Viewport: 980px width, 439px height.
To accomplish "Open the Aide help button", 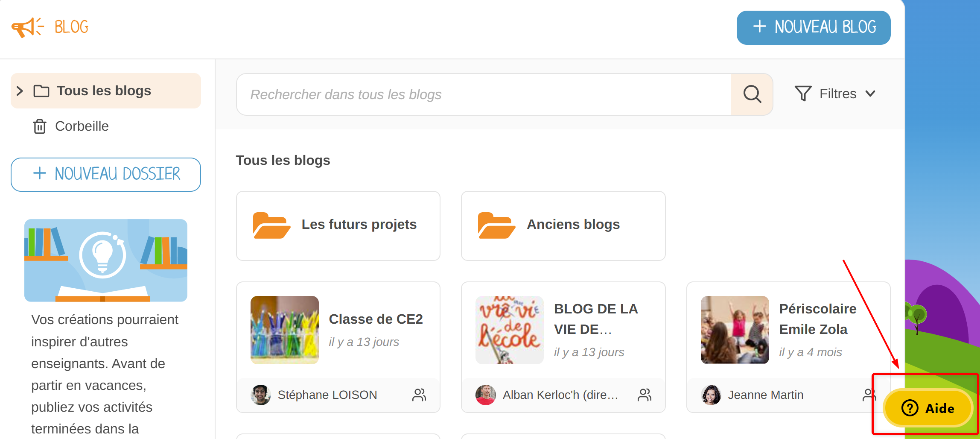I will (927, 408).
